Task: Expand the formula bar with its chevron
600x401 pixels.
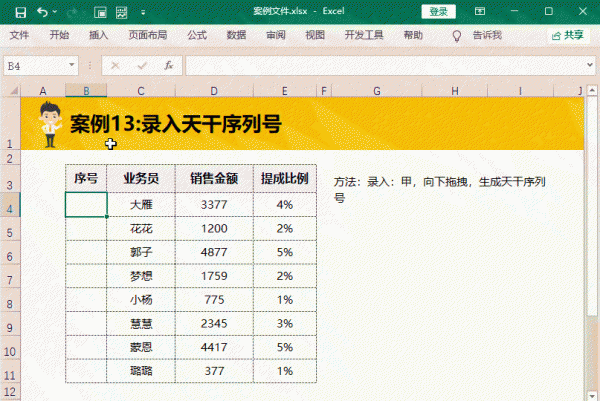Action: (x=590, y=65)
